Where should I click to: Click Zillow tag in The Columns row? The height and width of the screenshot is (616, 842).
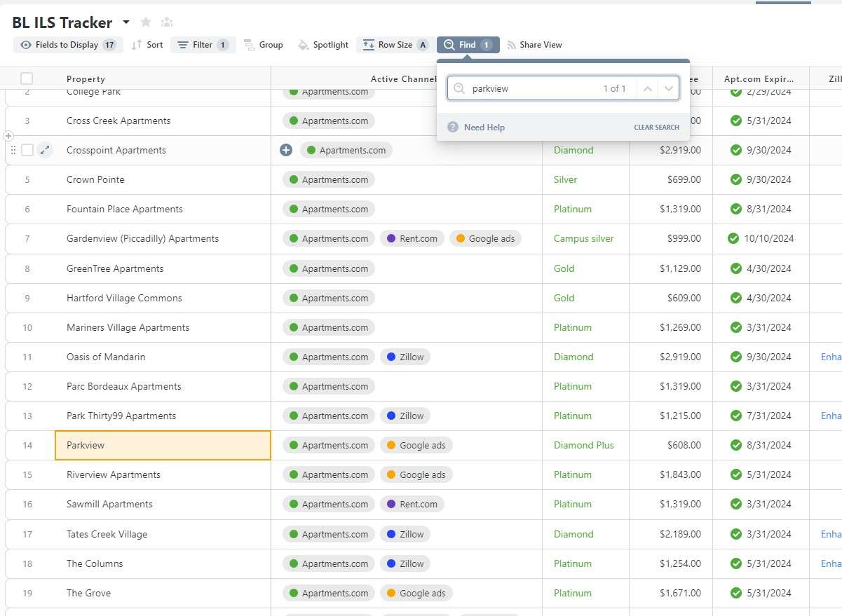click(405, 563)
